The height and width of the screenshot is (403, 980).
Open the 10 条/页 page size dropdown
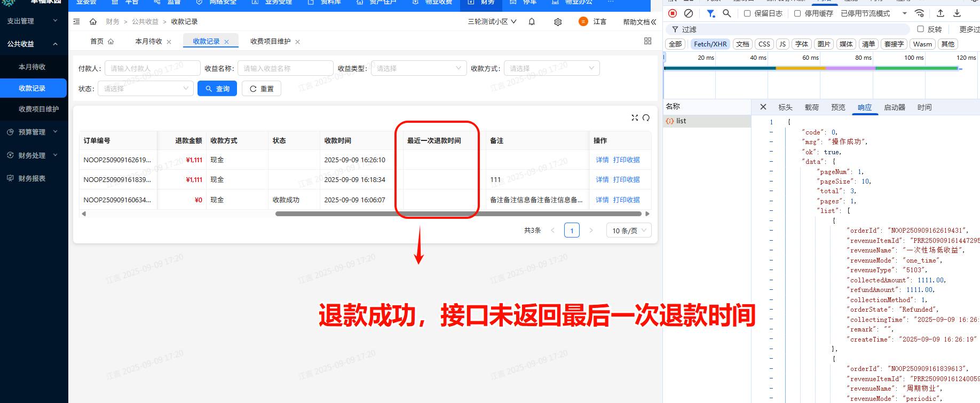[629, 231]
